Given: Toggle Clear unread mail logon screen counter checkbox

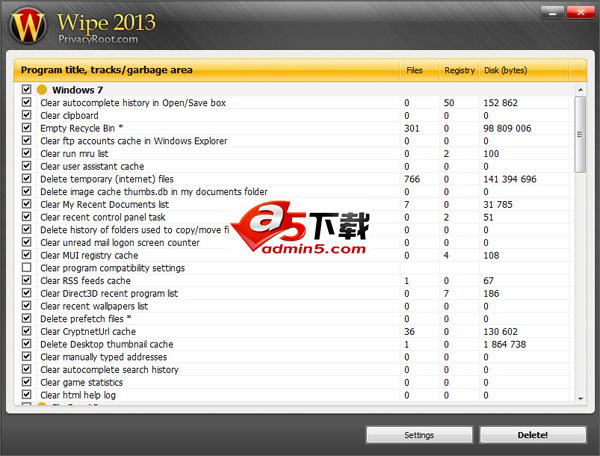Looking at the screenshot, I should 26,242.
